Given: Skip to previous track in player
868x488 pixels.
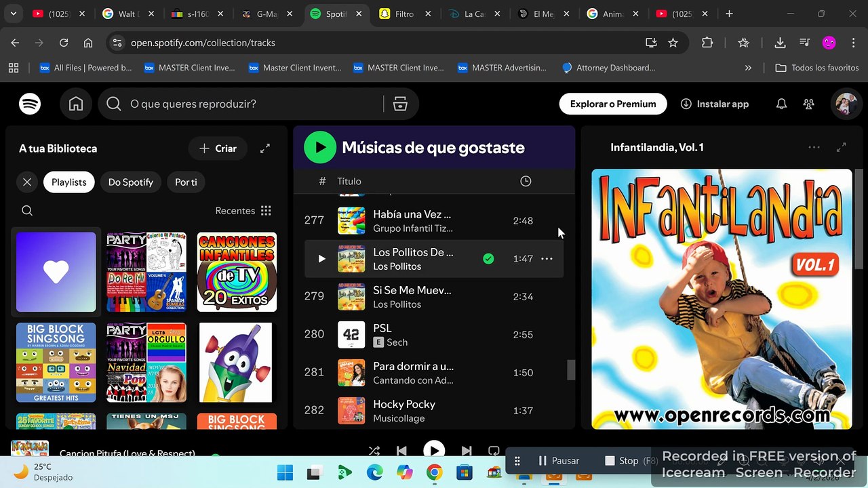Looking at the screenshot, I should [401, 451].
